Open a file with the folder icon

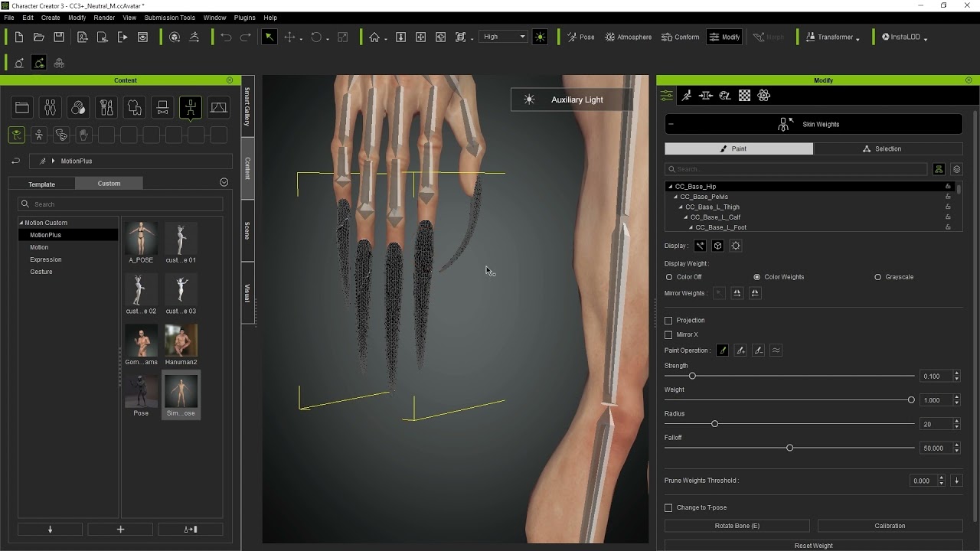tap(39, 37)
